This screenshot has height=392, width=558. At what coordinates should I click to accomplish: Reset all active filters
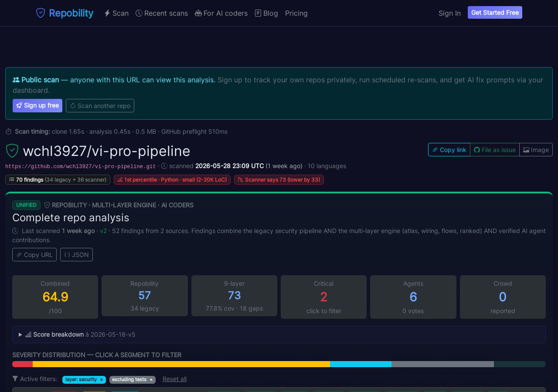point(174,379)
